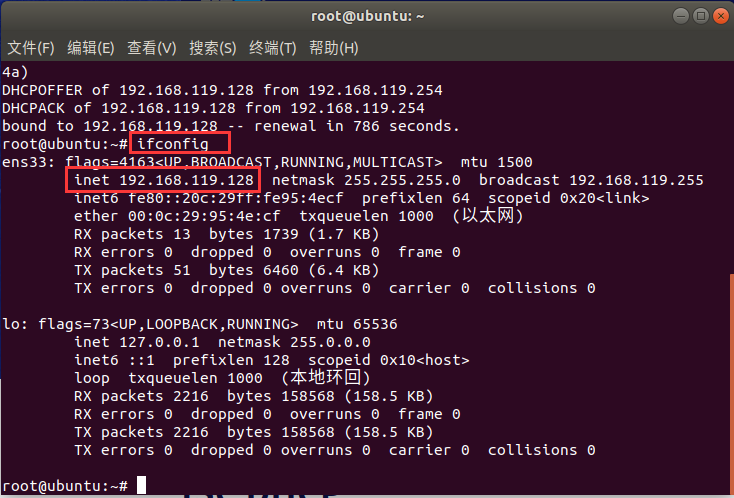The image size is (734, 498).
Task: Click the DHCPOFFER line
Action: (222, 90)
